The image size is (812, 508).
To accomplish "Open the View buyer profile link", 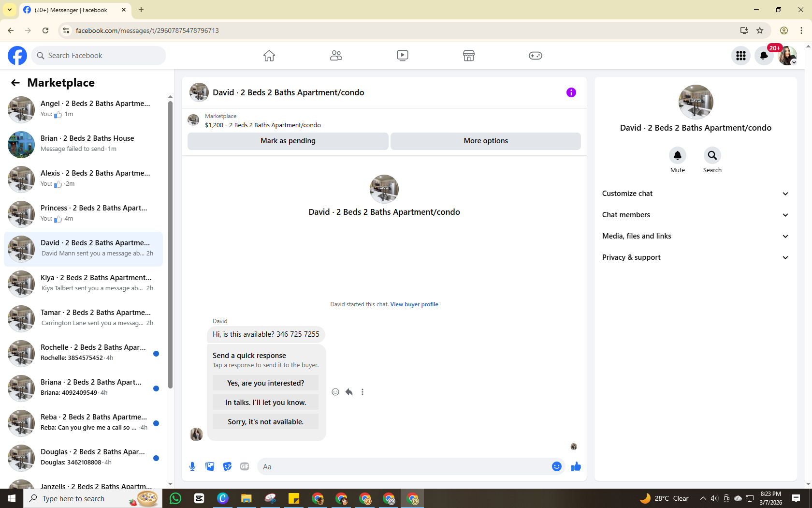I will tap(414, 304).
